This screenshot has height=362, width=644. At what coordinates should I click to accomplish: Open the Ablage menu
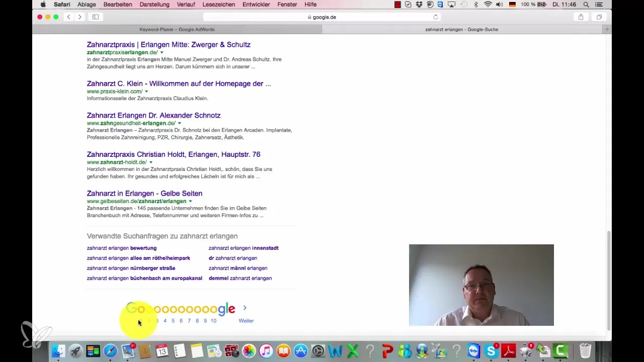point(87,5)
